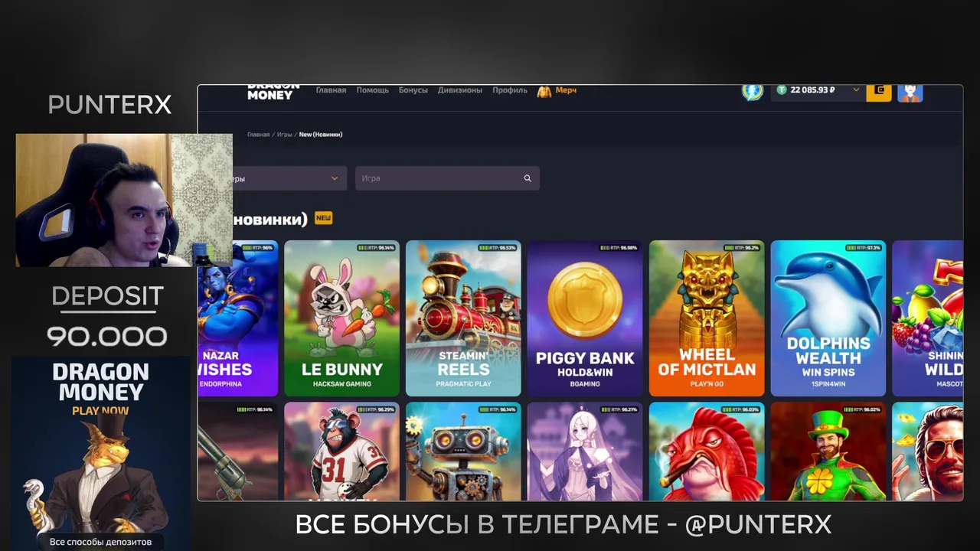This screenshot has height=551, width=980.
Task: Click the jacket icon beside Мерч
Action: [x=544, y=91]
